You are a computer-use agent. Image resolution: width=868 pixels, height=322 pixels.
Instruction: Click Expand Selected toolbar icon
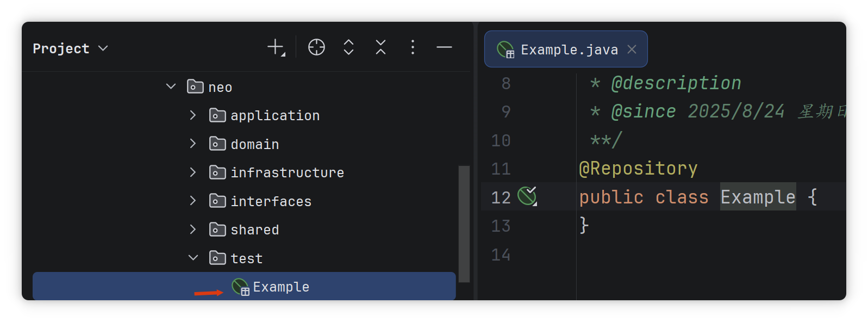349,48
